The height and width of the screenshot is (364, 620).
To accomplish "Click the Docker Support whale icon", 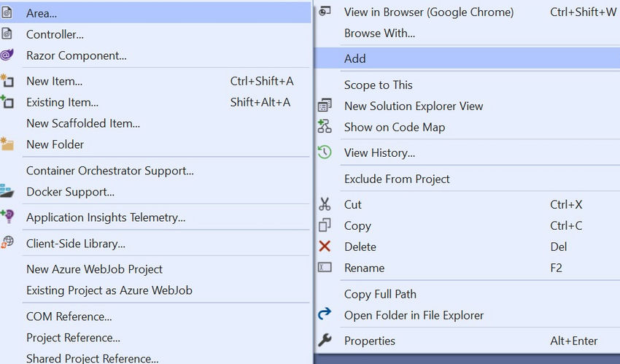I will tap(7, 191).
